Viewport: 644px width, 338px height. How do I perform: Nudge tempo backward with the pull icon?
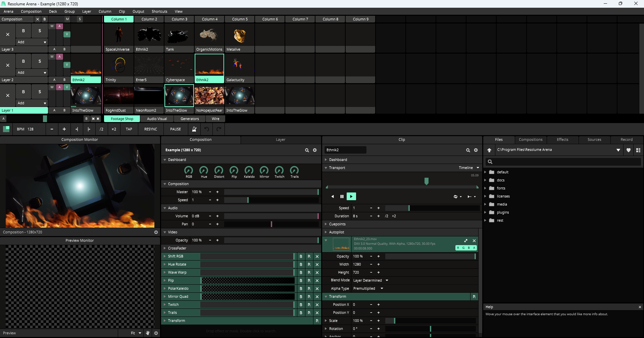point(77,129)
